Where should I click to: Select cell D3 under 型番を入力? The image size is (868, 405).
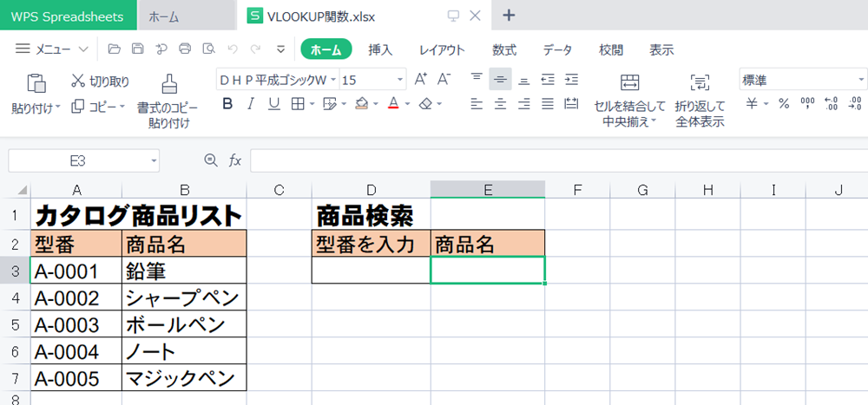coord(371,270)
